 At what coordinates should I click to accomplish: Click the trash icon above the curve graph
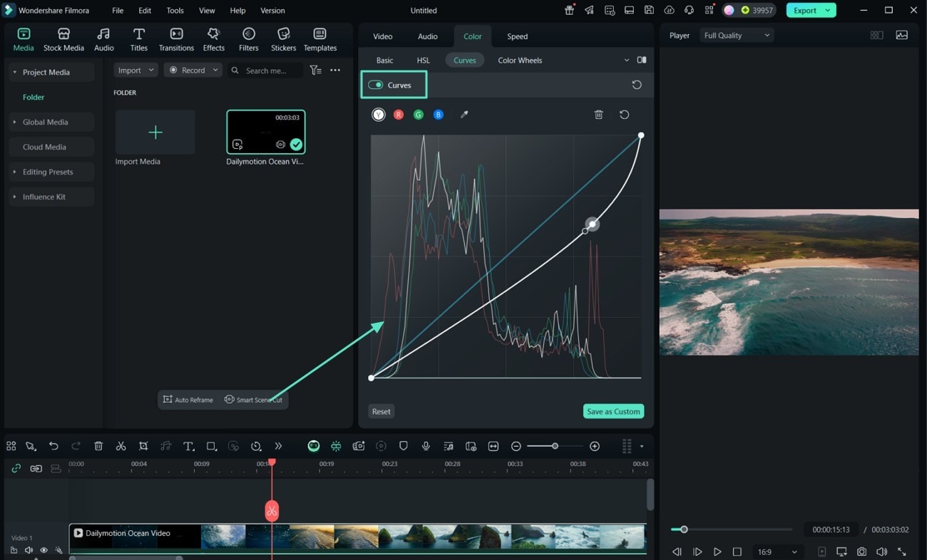coord(599,114)
